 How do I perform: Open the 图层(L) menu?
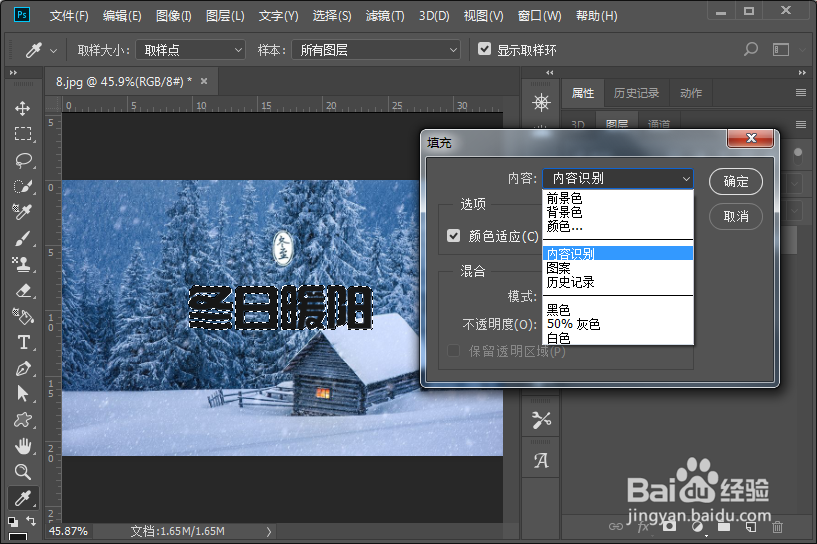tap(225, 16)
